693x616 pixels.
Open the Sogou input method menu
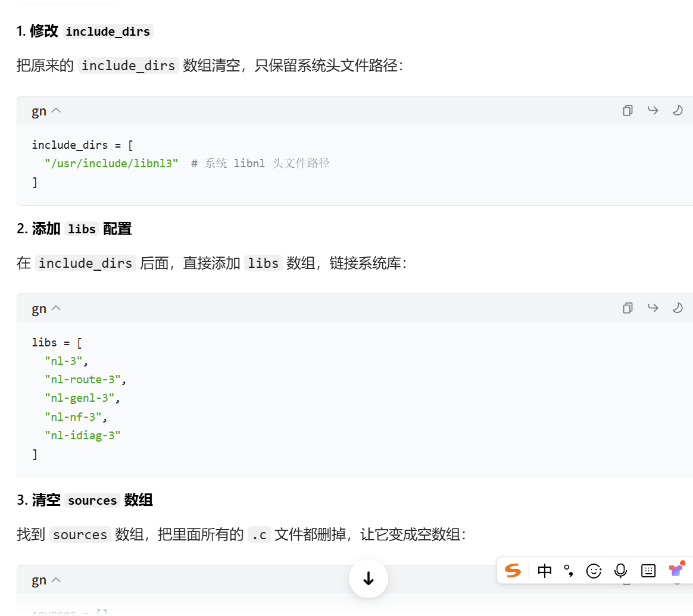[x=513, y=570]
